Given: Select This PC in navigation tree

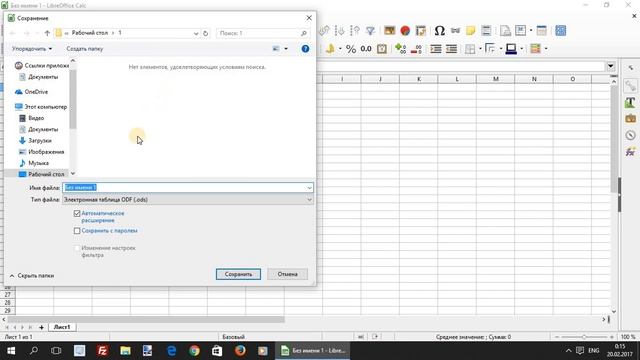Looking at the screenshot, I should 41,107.
